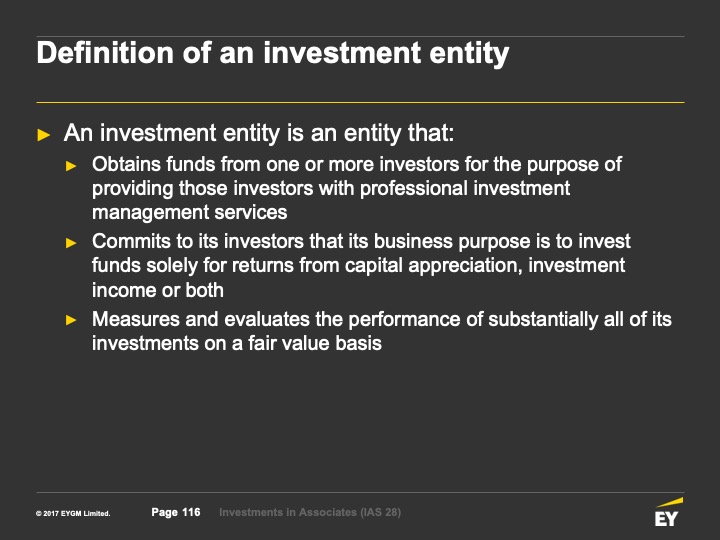Click the 'Page 116' footer label

[x=176, y=513]
